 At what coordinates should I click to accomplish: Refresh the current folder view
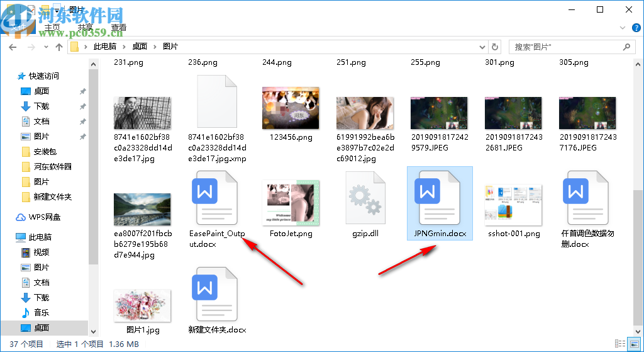point(495,47)
